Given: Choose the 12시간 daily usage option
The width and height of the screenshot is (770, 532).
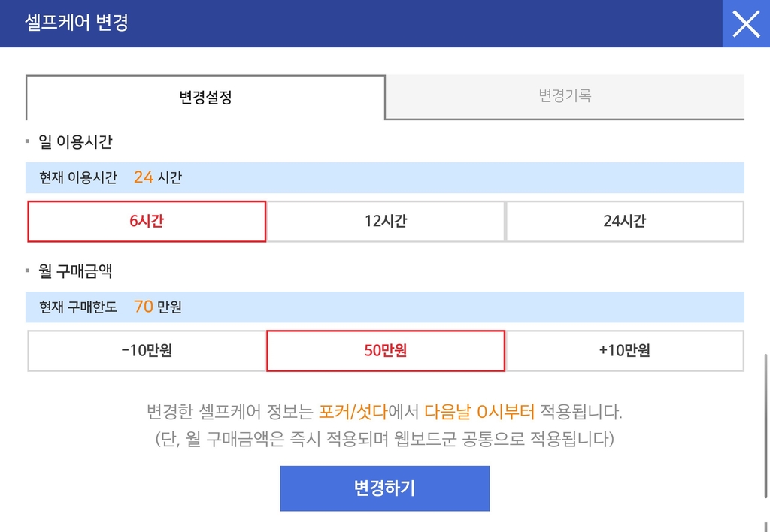Looking at the screenshot, I should coord(386,221).
